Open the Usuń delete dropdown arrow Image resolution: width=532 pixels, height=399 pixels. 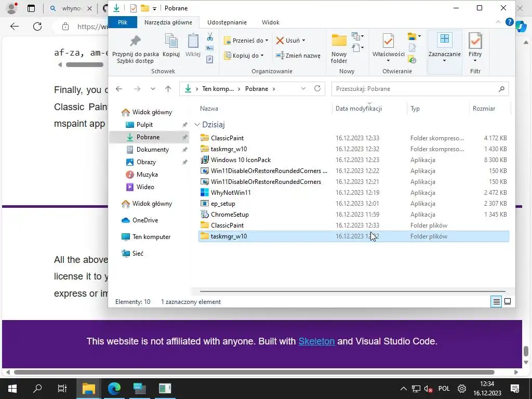(x=303, y=41)
